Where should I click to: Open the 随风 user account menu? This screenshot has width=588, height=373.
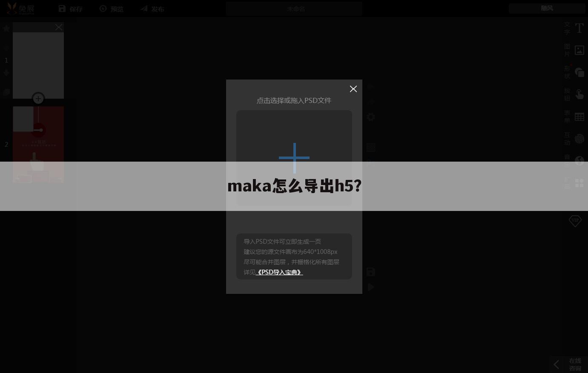[x=547, y=8]
